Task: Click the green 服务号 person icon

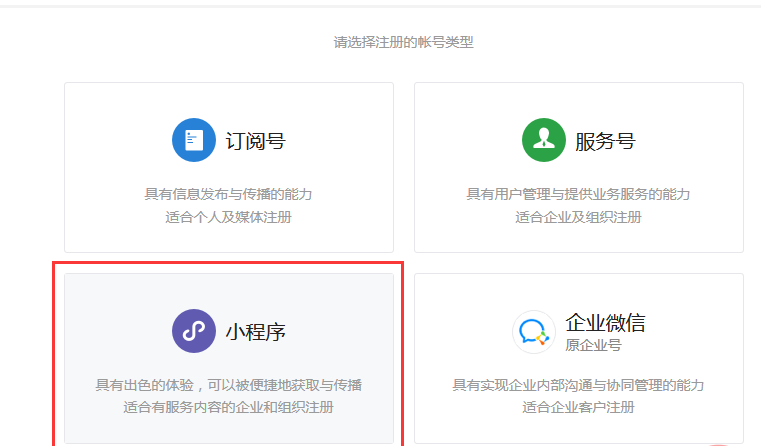Action: [544, 140]
